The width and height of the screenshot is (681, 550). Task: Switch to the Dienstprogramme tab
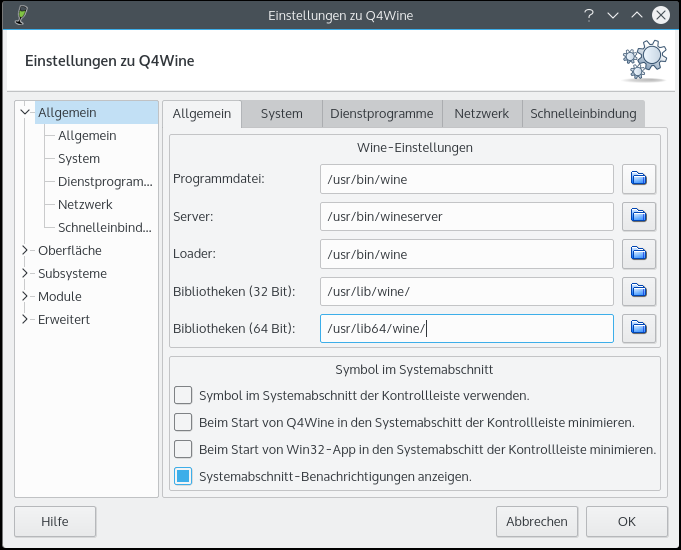point(382,114)
